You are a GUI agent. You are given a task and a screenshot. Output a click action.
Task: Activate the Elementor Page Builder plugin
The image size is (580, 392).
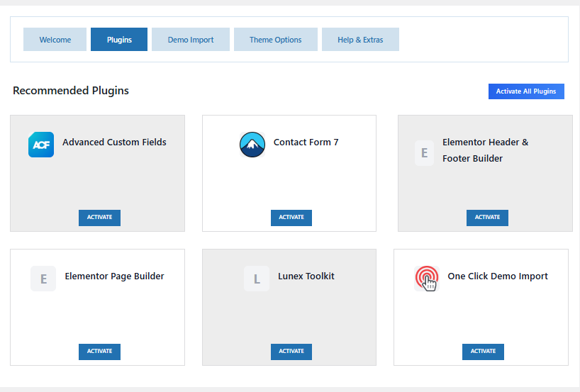pyautogui.click(x=99, y=352)
